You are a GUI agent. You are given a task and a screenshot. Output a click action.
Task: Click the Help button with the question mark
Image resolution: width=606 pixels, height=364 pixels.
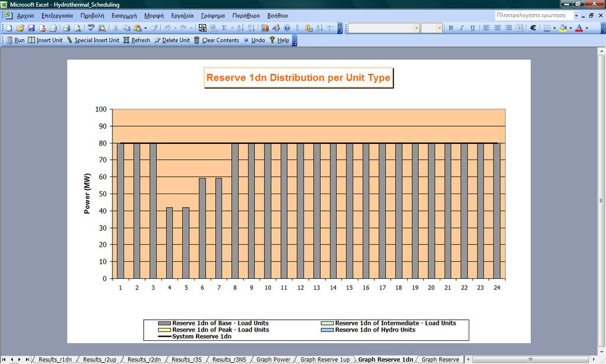[x=279, y=40]
